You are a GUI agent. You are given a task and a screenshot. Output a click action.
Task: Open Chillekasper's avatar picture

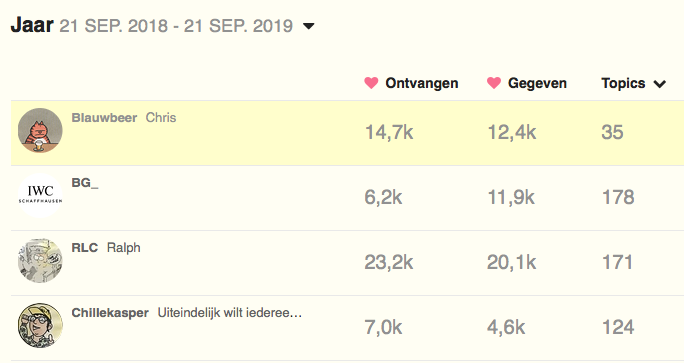tap(40, 325)
